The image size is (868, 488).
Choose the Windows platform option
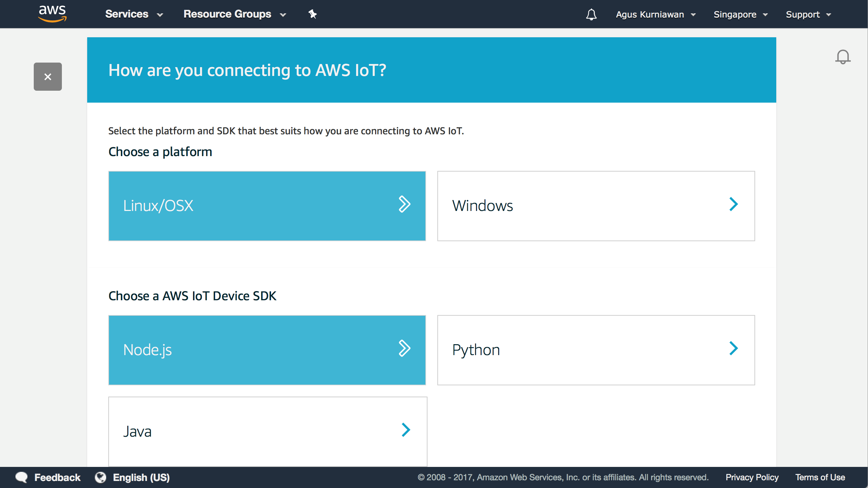point(596,206)
